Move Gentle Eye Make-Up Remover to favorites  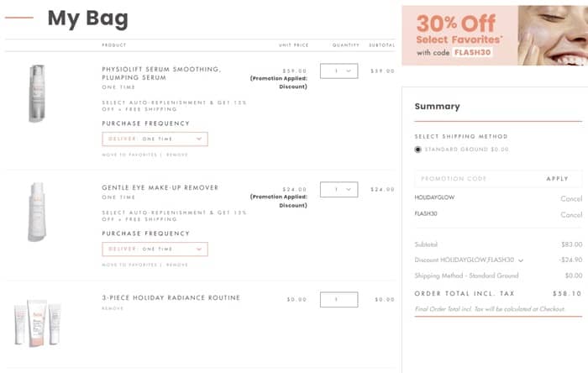[129, 265]
